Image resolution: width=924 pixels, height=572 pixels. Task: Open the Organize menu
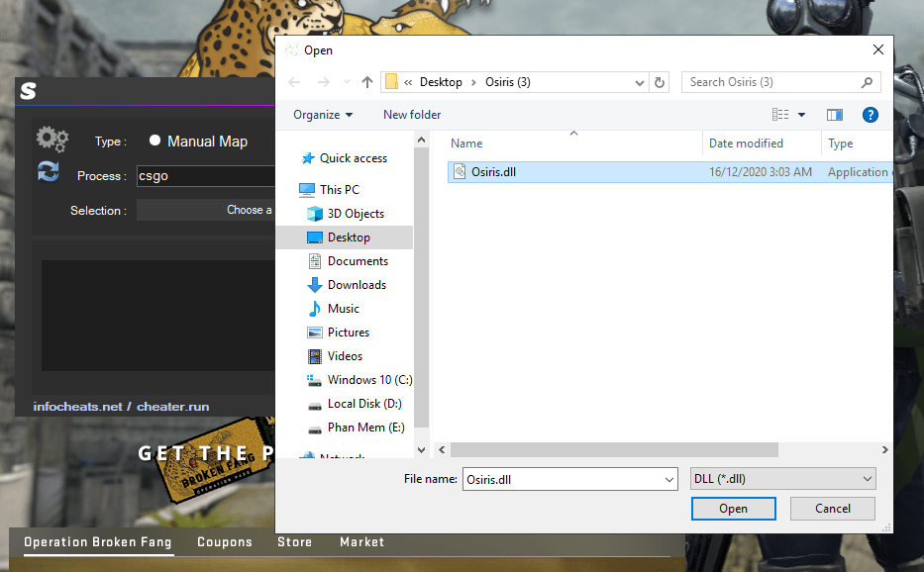pyautogui.click(x=323, y=114)
